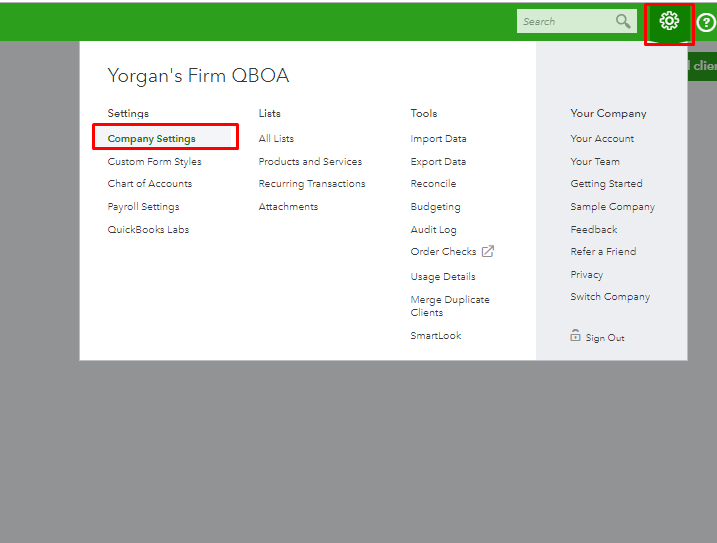
Task: Choose Export Data tool
Action: click(x=438, y=161)
